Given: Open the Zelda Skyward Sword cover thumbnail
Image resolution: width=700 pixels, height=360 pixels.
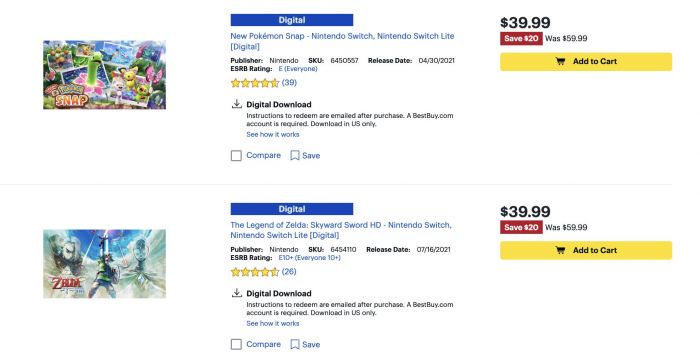Looking at the screenshot, I should (104, 264).
